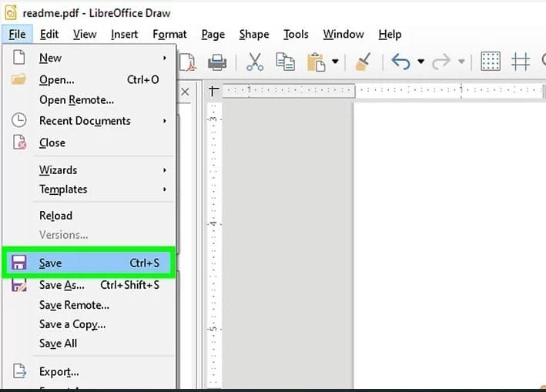Select Save Remote... menu entry
Viewport: 546px width, 392px height.
(89, 305)
